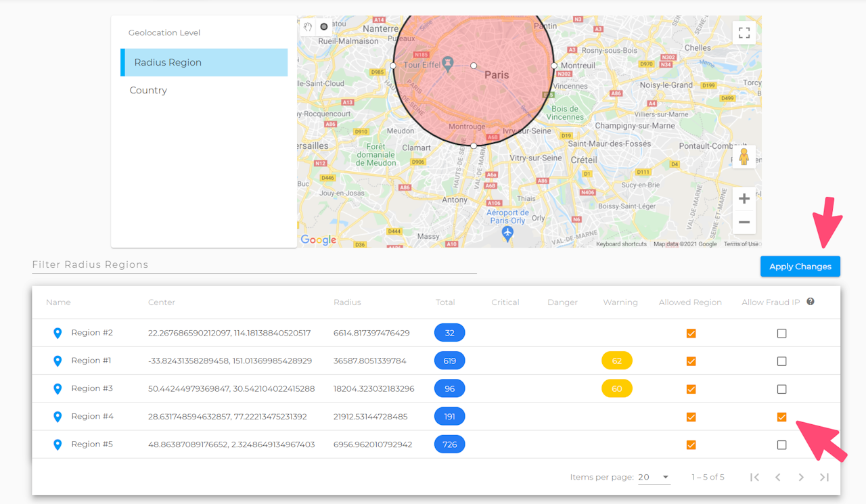
Task: Zoom in on the map
Action: point(744,199)
